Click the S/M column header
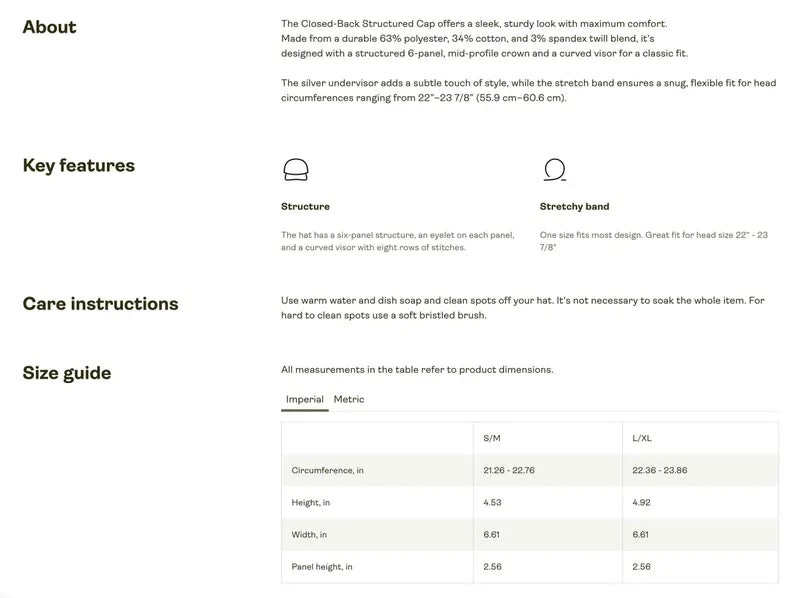794x598 pixels. coord(492,438)
